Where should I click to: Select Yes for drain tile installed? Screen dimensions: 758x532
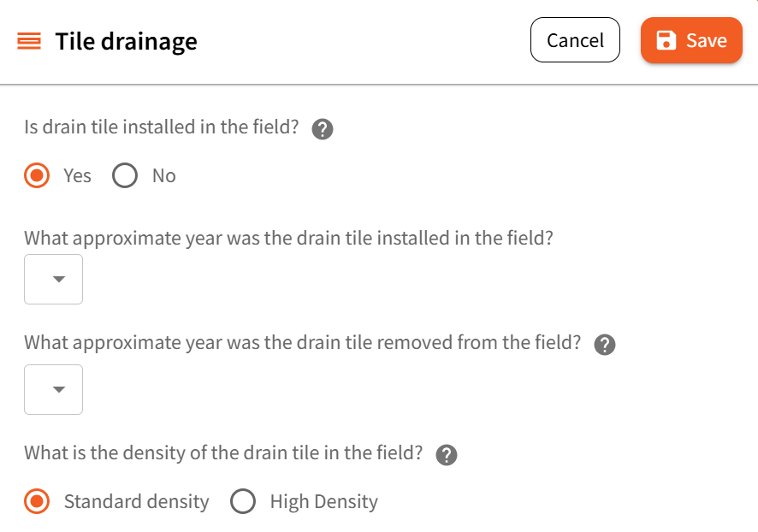(x=37, y=176)
